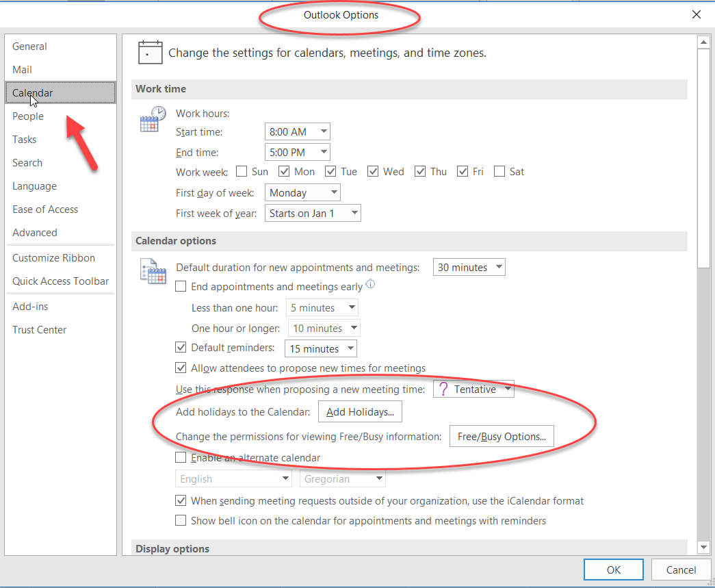
Task: Click the Display options section header
Action: (409, 548)
